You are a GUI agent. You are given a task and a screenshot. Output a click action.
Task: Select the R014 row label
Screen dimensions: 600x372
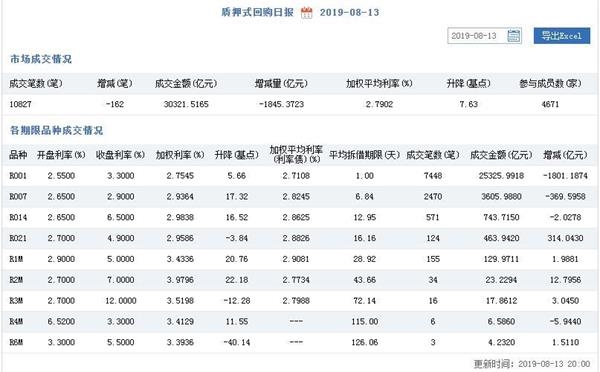tap(18, 217)
